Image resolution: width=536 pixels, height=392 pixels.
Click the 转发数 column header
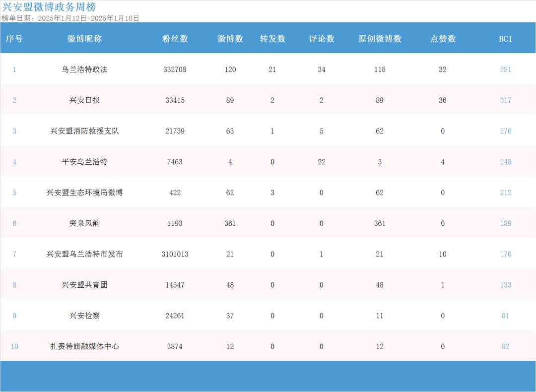(x=272, y=39)
